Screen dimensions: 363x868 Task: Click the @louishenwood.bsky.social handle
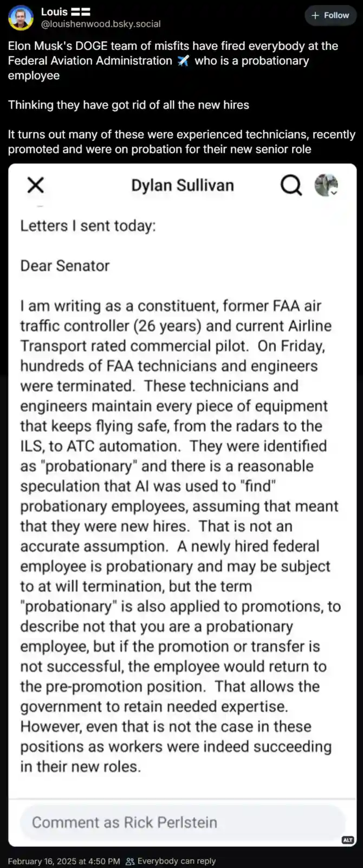click(x=101, y=24)
